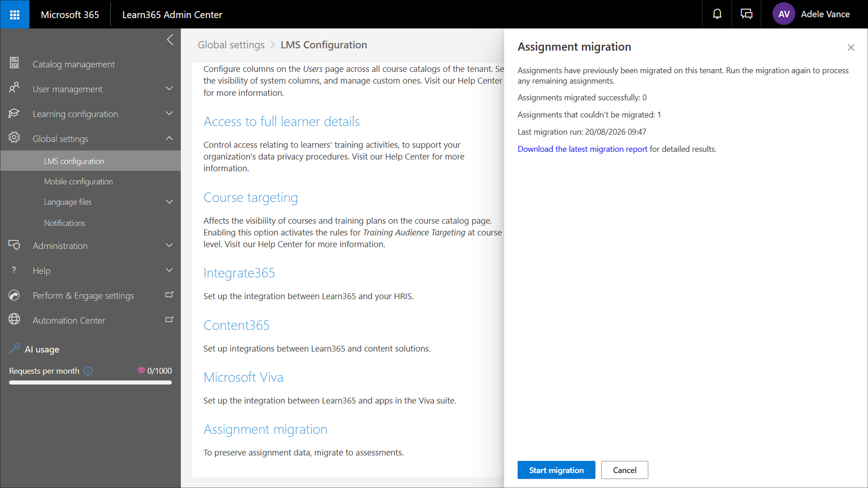Open Integrate365 settings
The height and width of the screenshot is (488, 868).
tap(239, 273)
